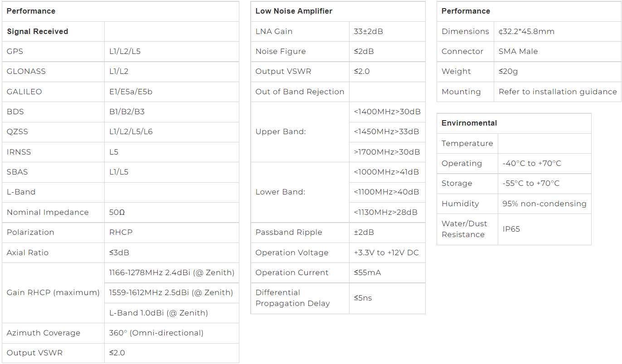Screen dimensions: 622x364
Task: Click the GALILEO E1/E5a/E5b cell
Action: [171, 92]
